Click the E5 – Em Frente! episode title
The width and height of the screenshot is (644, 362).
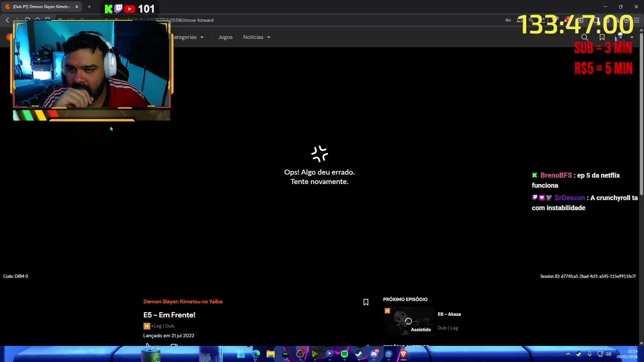pyautogui.click(x=169, y=315)
